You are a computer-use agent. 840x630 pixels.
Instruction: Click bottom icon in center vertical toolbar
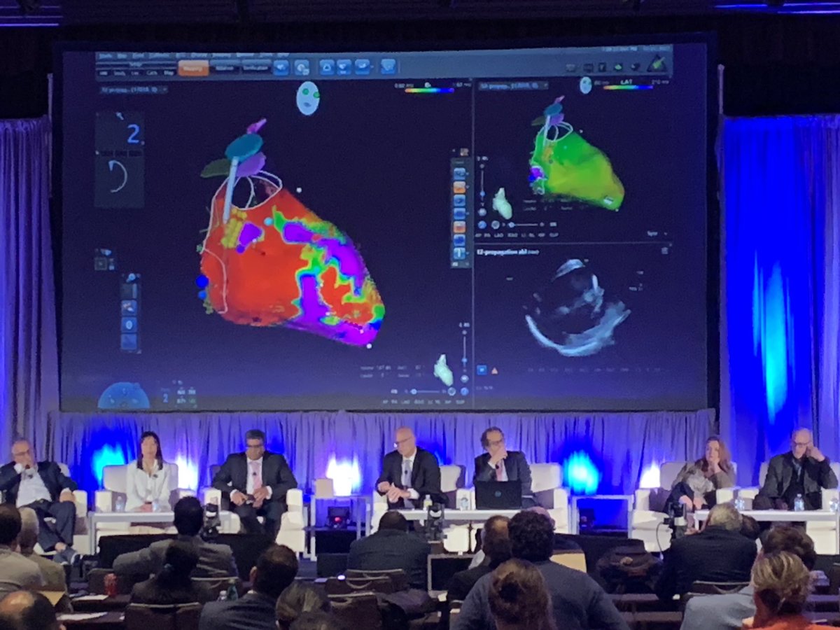point(460,252)
